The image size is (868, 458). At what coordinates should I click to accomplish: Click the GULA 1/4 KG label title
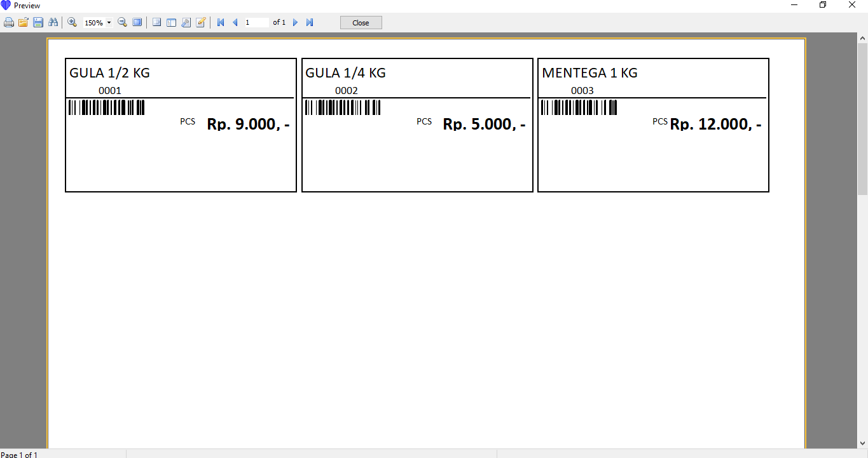pos(345,73)
